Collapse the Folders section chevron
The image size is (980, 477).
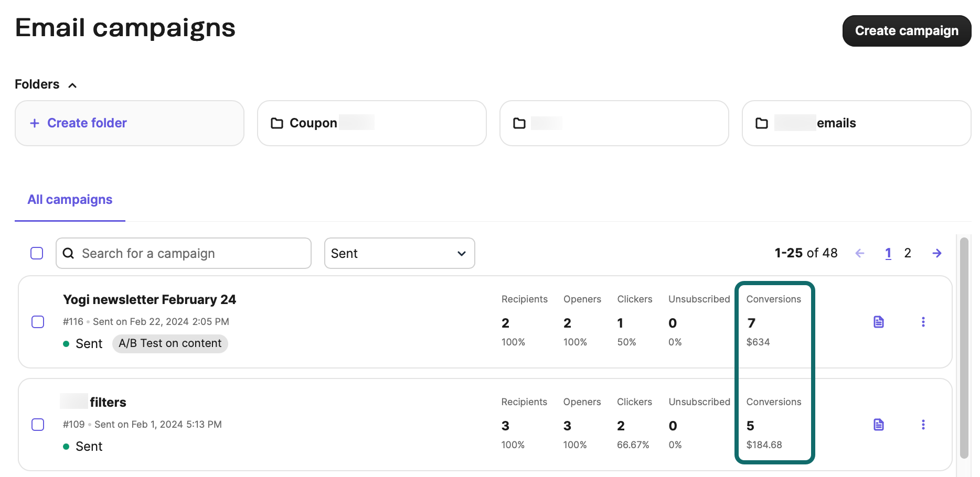[72, 85]
